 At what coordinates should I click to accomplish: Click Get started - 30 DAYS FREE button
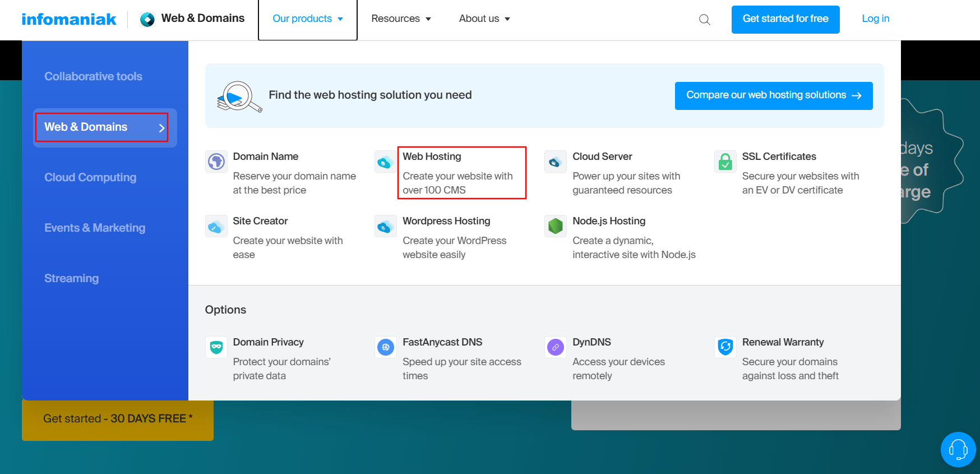[x=118, y=419]
